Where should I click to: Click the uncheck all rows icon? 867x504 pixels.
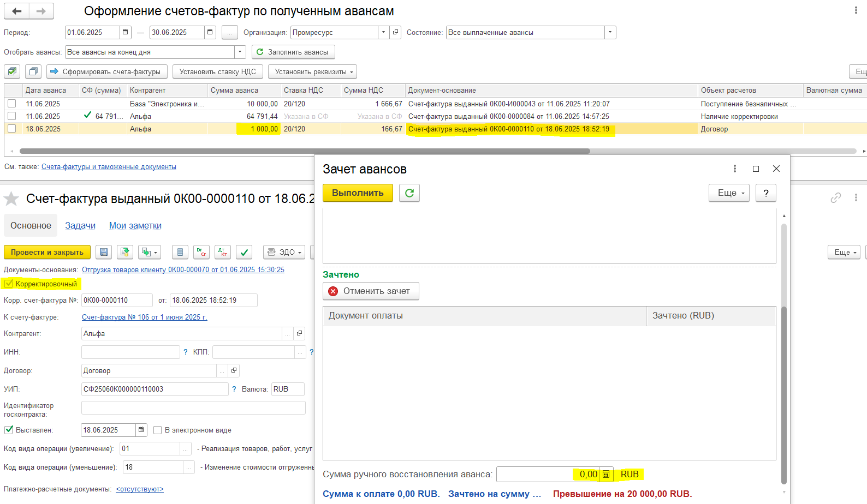(33, 71)
